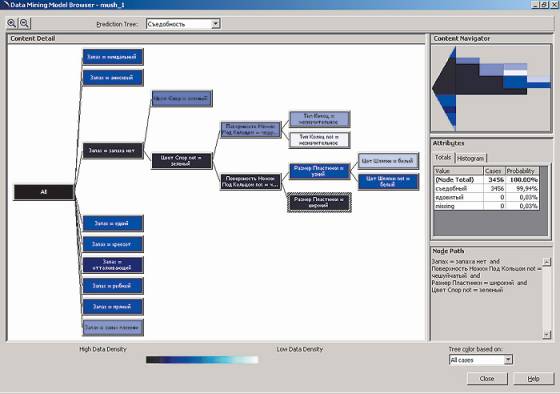The image size is (560, 394).
Task: Select node Цвет Шляпки = белый
Action: coord(388,161)
